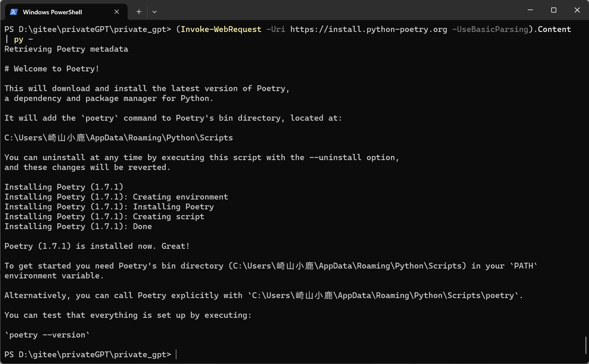Click the Scripts path under 'located at:'

click(x=119, y=138)
